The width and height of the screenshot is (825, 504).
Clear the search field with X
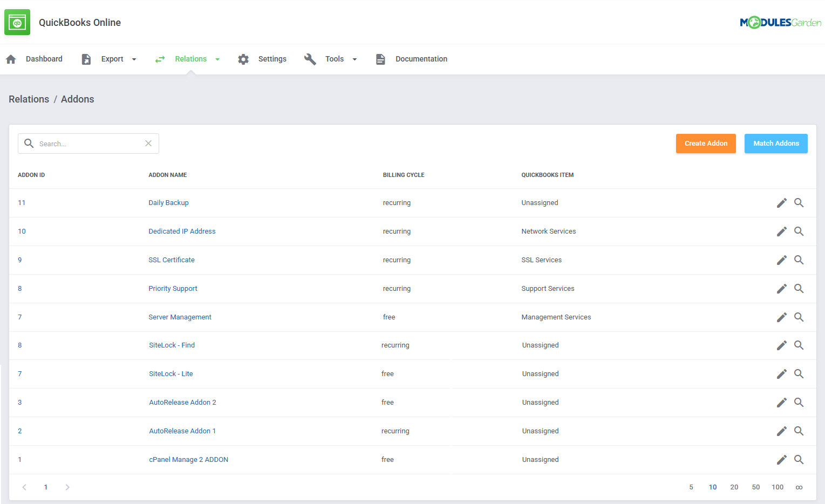148,144
